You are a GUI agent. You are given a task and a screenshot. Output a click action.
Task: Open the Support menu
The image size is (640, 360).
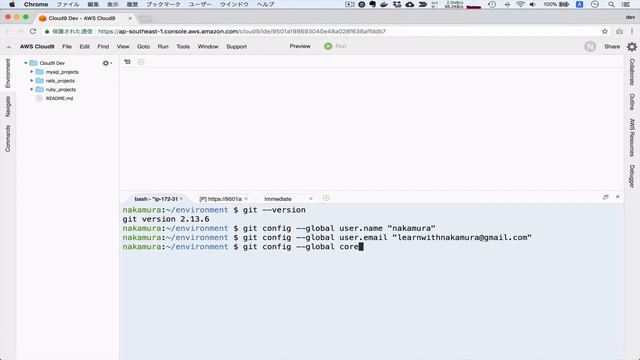point(237,47)
